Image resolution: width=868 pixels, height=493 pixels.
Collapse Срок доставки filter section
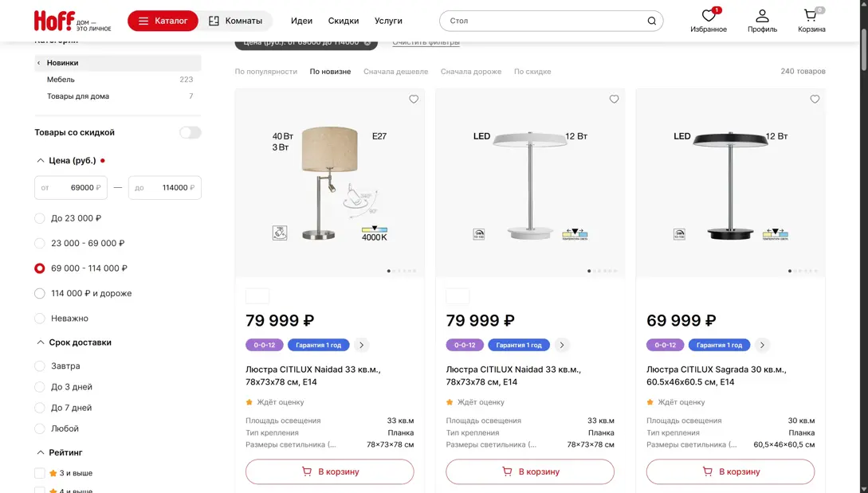coord(41,342)
